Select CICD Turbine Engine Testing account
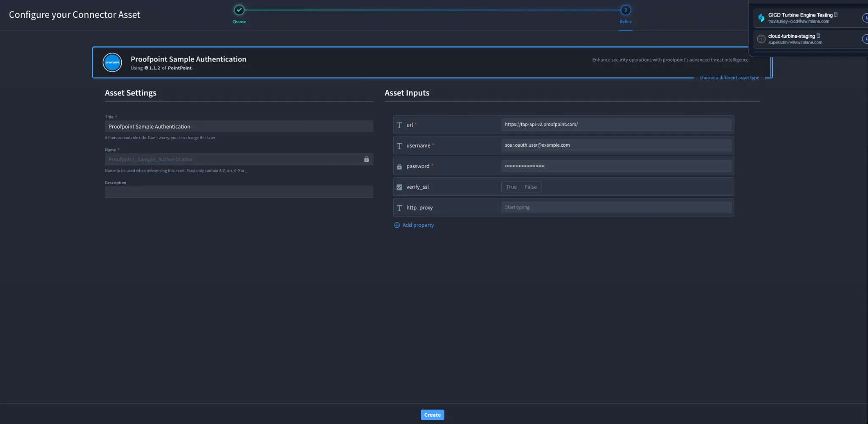 [810, 18]
